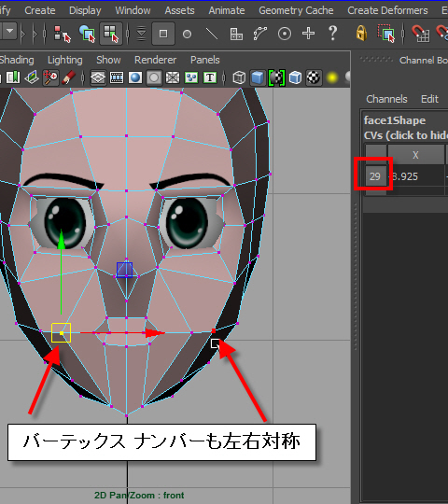Image resolution: width=448 pixels, height=504 pixels.
Task: Switch to wireframe display cube icon
Action: click(239, 77)
